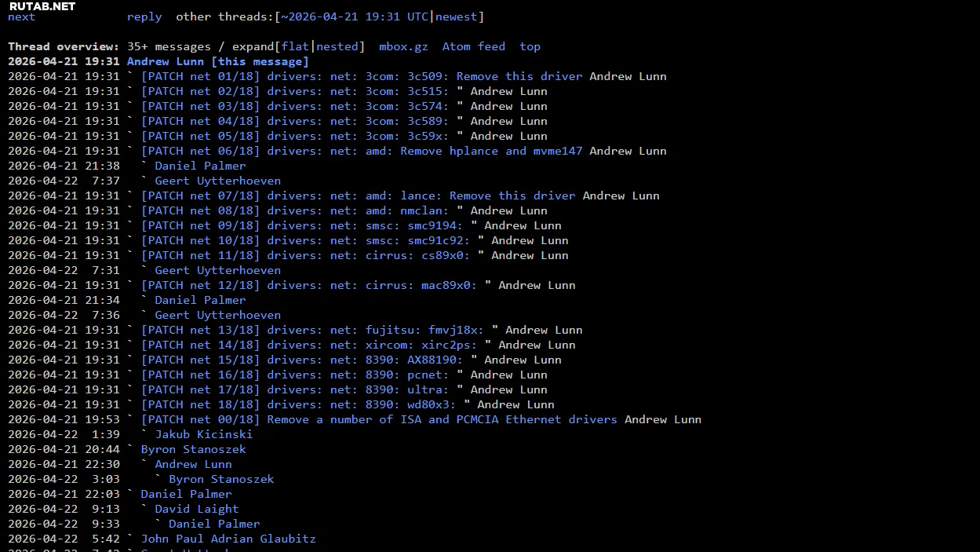Go to 'top' of the page
This screenshot has width=980, height=552.
[x=530, y=46]
